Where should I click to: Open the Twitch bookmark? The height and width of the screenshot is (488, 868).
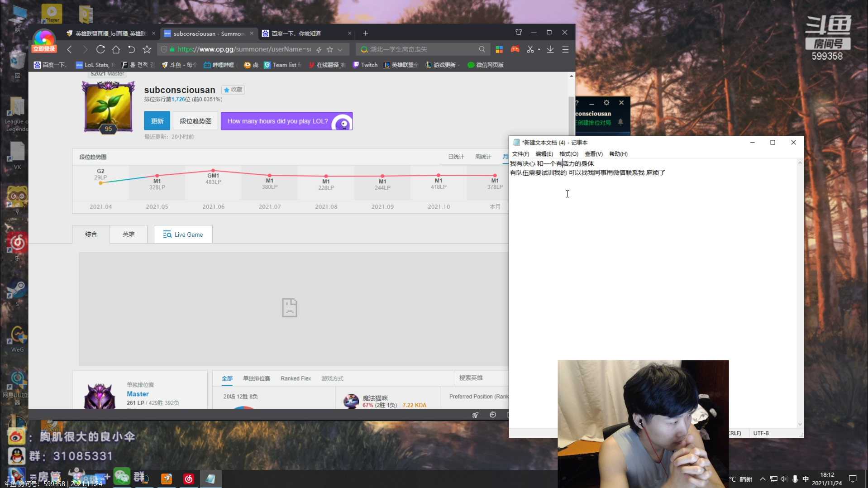tap(365, 65)
